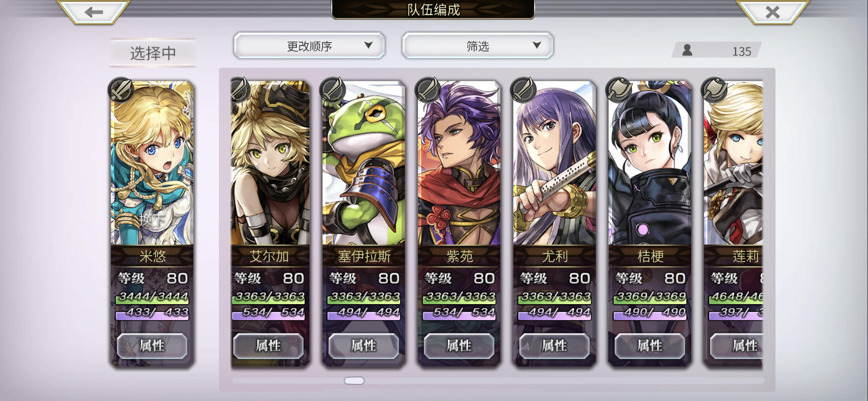Tap the axe icon on 莲莉 card
Screen dimensions: 868x401
coord(714,90)
